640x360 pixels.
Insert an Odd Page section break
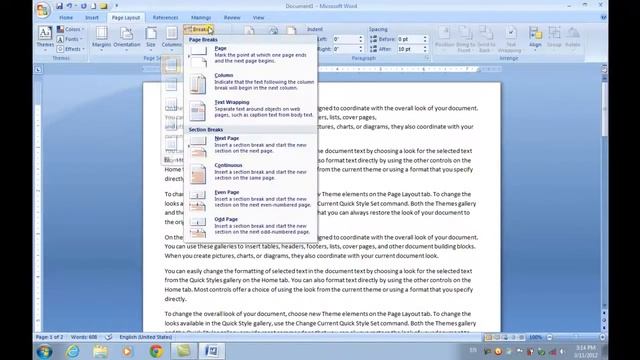point(251,226)
